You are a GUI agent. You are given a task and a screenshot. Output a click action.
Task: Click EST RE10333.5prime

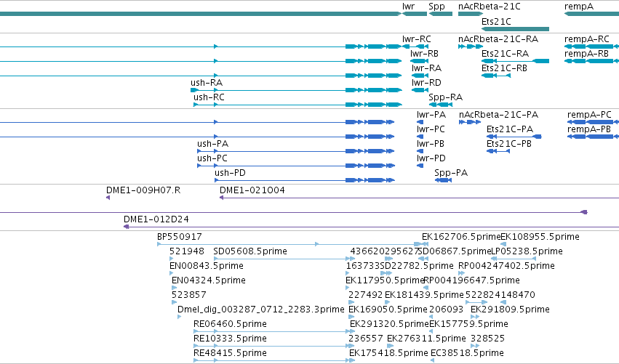pos(230,339)
